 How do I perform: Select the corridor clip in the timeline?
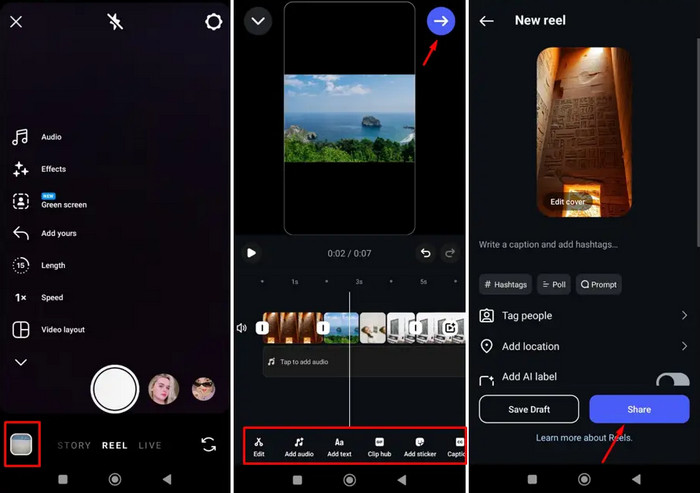[x=292, y=328]
